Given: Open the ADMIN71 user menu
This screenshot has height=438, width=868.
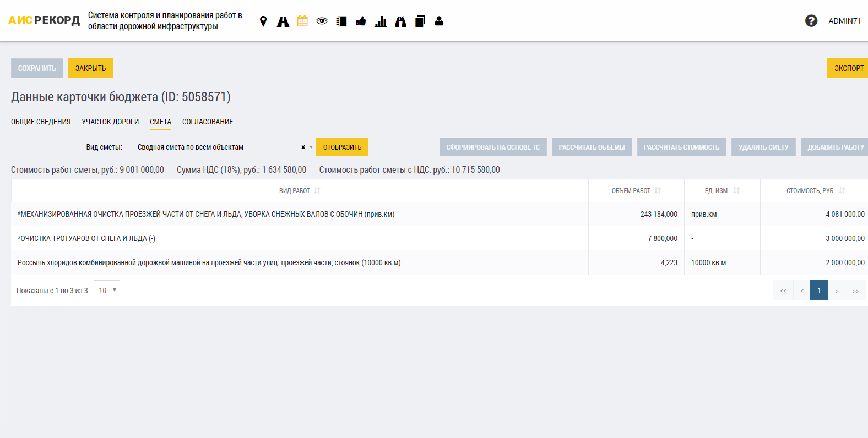Looking at the screenshot, I should click(x=844, y=21).
